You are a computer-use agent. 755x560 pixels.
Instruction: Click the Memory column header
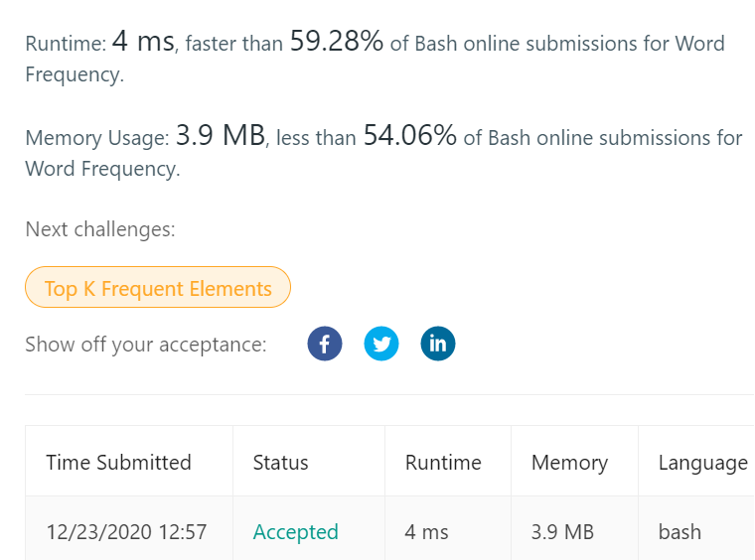click(x=569, y=463)
